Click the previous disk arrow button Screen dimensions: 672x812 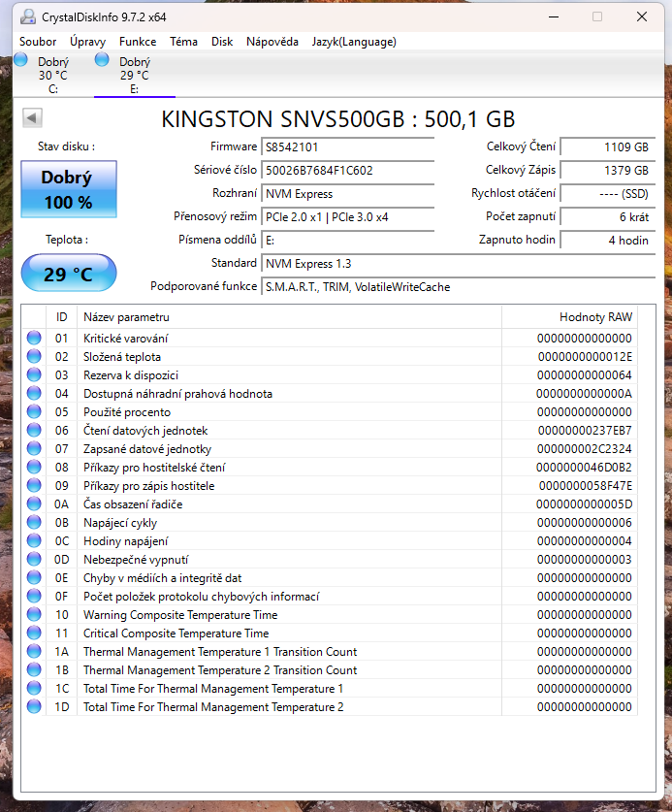click(x=32, y=118)
